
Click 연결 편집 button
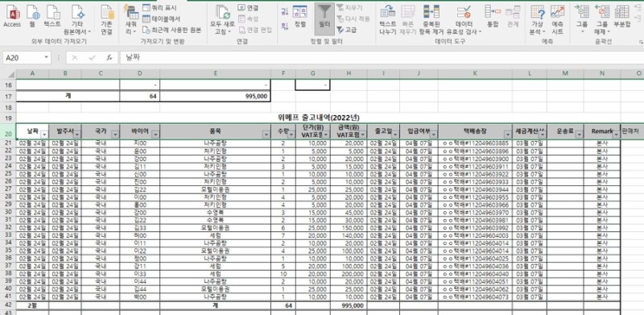(255, 30)
